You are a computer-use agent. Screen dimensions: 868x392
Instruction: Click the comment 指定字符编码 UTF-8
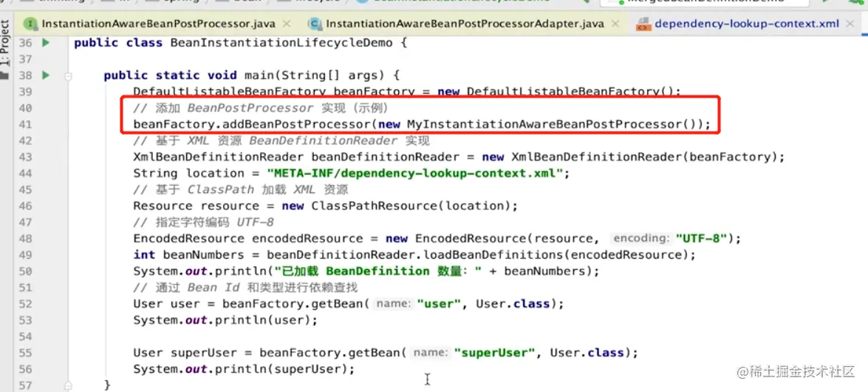point(204,223)
